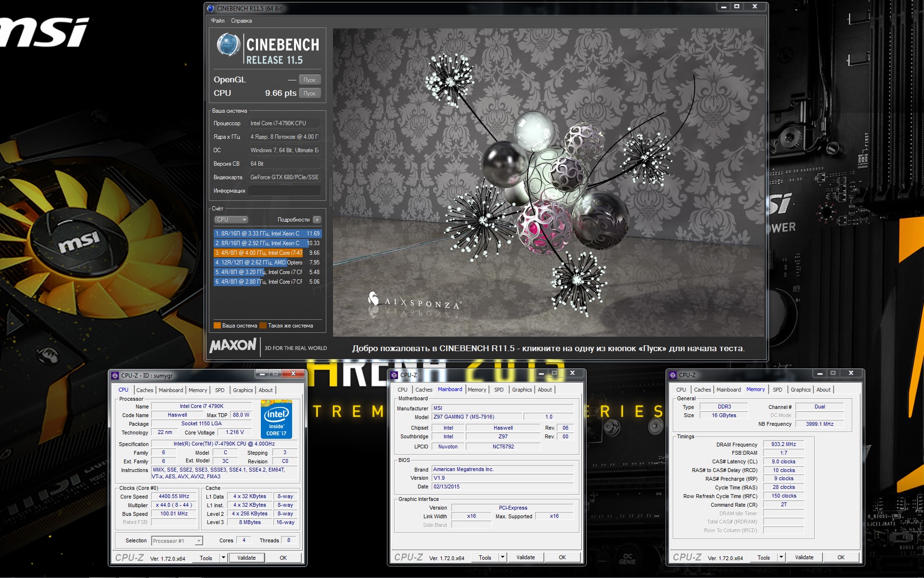The height and width of the screenshot is (578, 924).
Task: Click the Cinebench render preview image
Action: tap(548, 182)
